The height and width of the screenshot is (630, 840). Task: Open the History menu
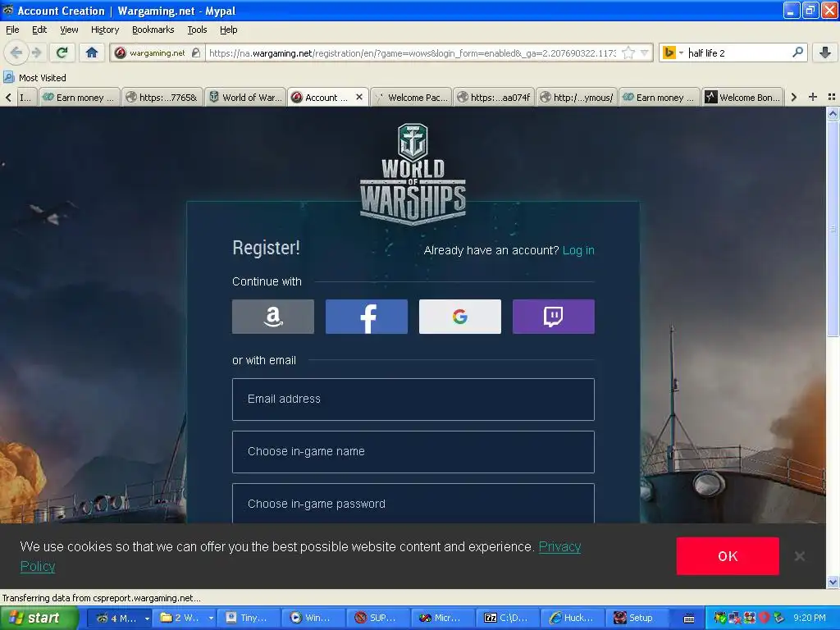tap(105, 30)
